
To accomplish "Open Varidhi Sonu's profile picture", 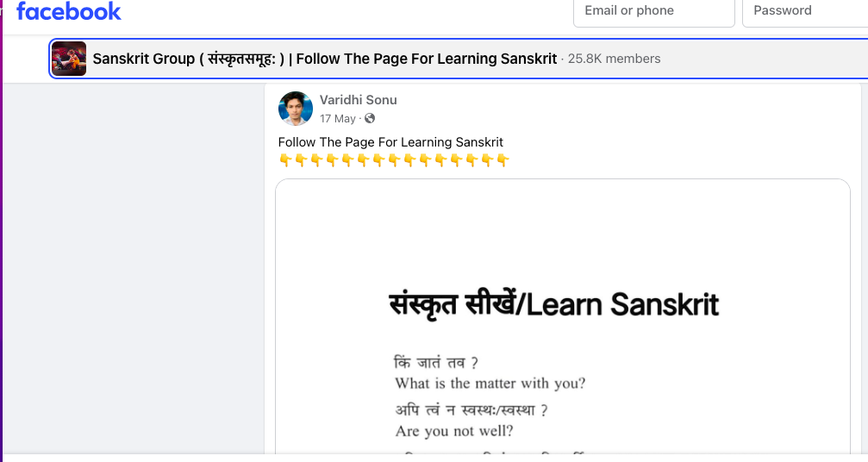I will pyautogui.click(x=295, y=109).
